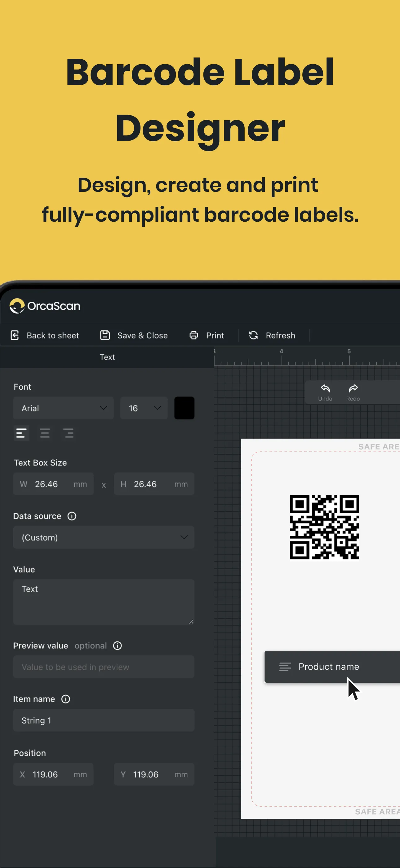Viewport: 400px width, 868px height.
Task: Edit the X position field
Action: pyautogui.click(x=53, y=774)
